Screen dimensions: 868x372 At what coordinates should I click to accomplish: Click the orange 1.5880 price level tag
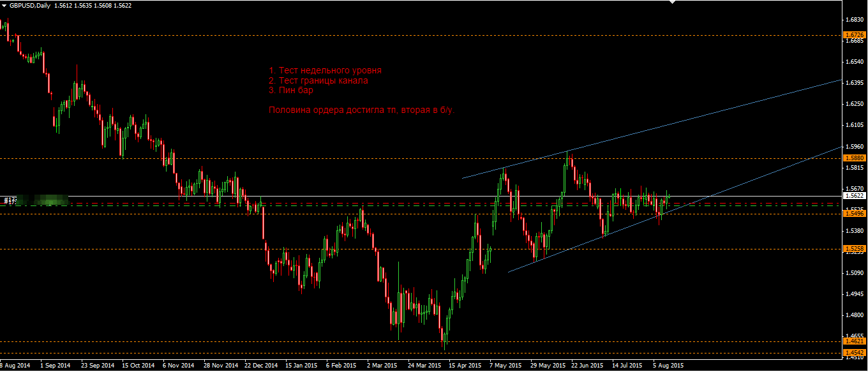coord(854,158)
